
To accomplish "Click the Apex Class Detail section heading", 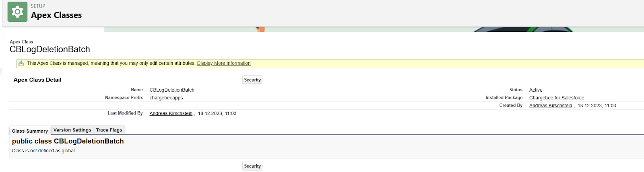I will tap(37, 80).
